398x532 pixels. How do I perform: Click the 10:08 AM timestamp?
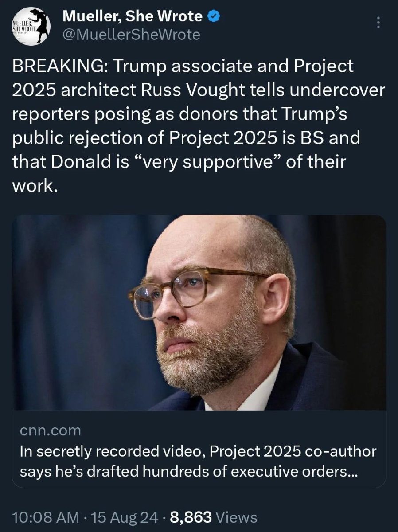click(x=46, y=517)
